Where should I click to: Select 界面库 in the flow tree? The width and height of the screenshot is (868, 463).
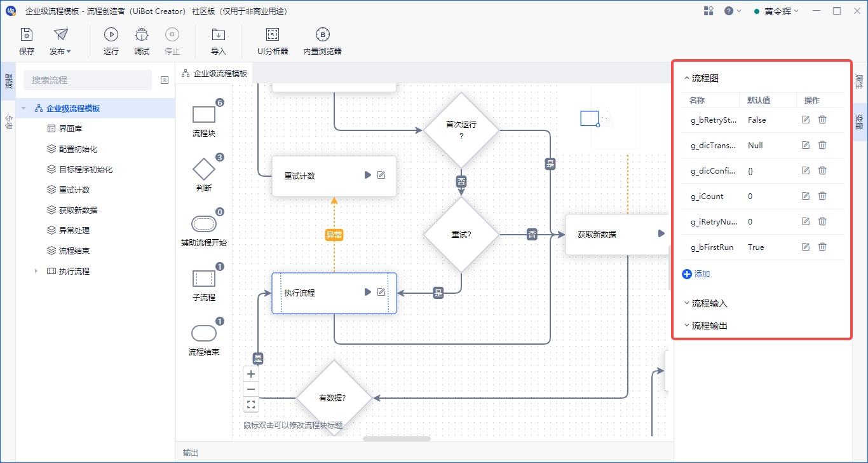[71, 128]
